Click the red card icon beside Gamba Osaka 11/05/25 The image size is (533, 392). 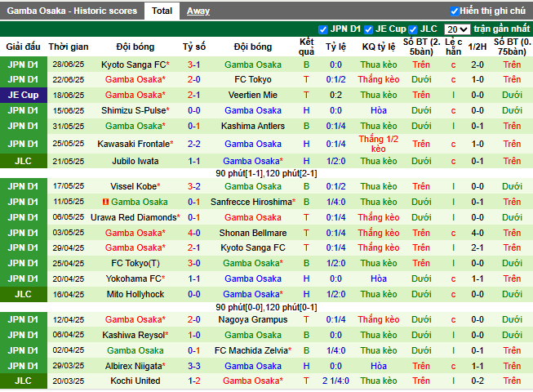[x=106, y=202]
